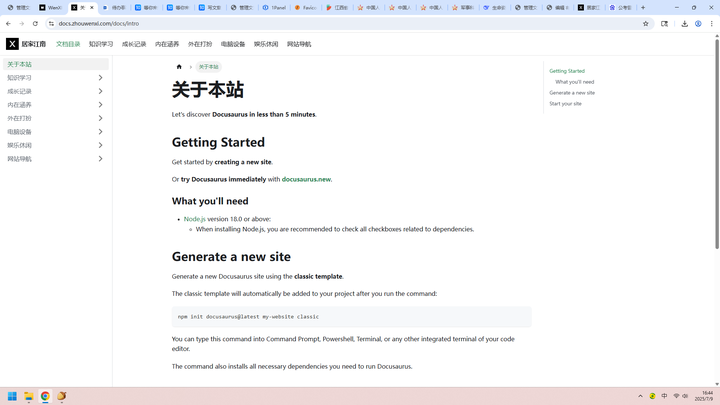The width and height of the screenshot is (720, 405).
Task: Jump to Getting Started in table of contents
Action: (x=567, y=71)
